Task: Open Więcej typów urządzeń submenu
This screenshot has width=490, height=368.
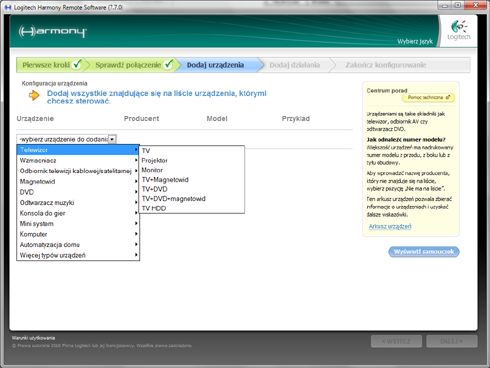Action: coord(78,255)
